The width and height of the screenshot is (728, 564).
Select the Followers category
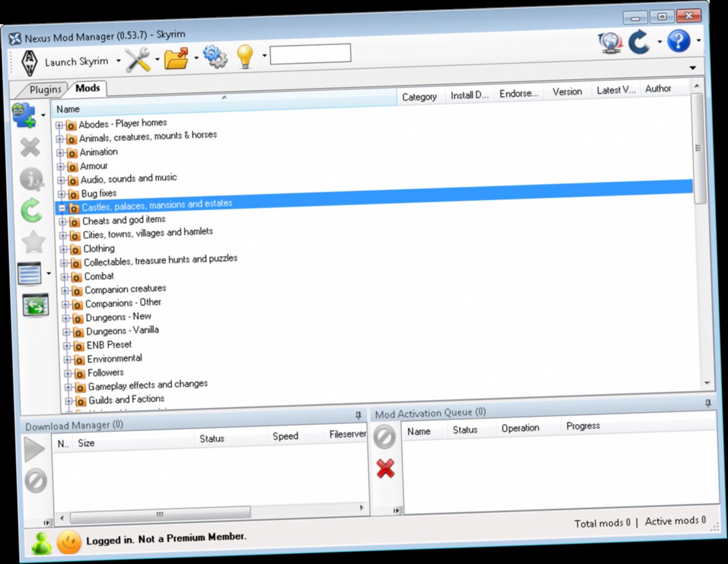coord(106,372)
